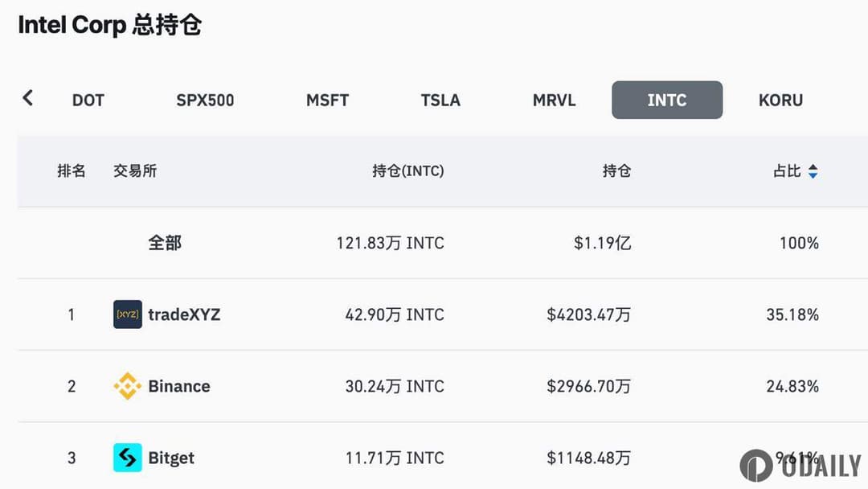Open the Bitget exchange name link
Screen dimensions: 868x489
point(171,458)
